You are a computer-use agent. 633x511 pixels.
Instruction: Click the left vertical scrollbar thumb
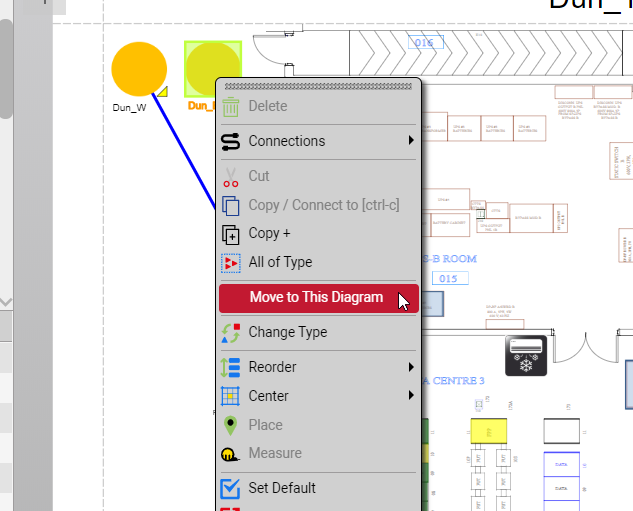click(x=6, y=70)
